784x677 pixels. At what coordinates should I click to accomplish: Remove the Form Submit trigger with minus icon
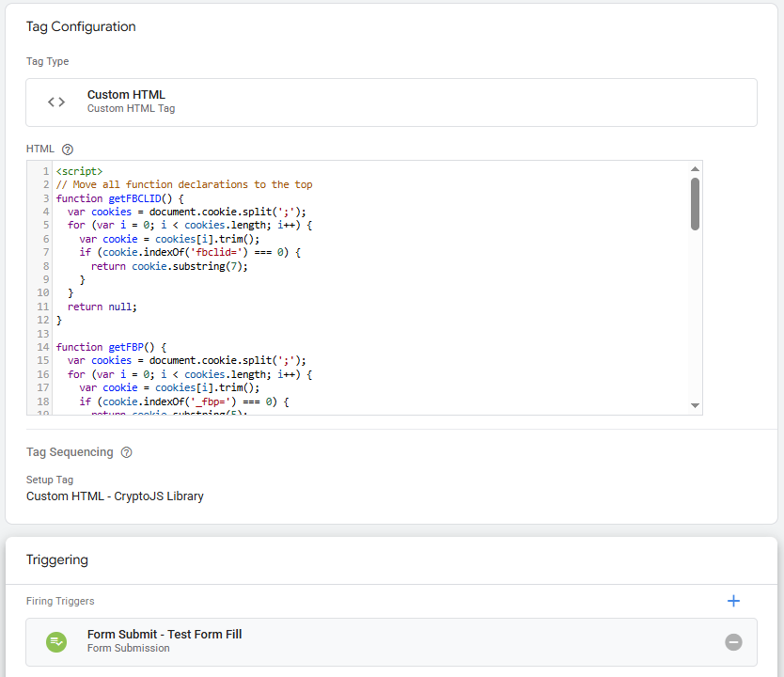(x=733, y=641)
